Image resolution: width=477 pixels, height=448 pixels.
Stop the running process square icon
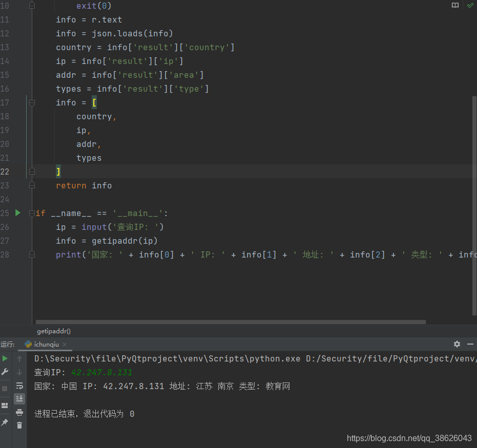pyautogui.click(x=5, y=389)
